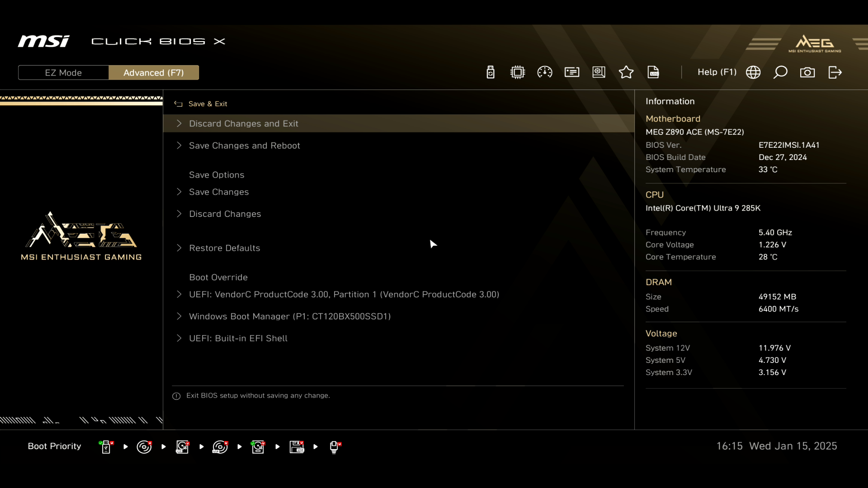Screen dimensions: 868x488
Task: Click Help (F1) button
Action: (717, 72)
